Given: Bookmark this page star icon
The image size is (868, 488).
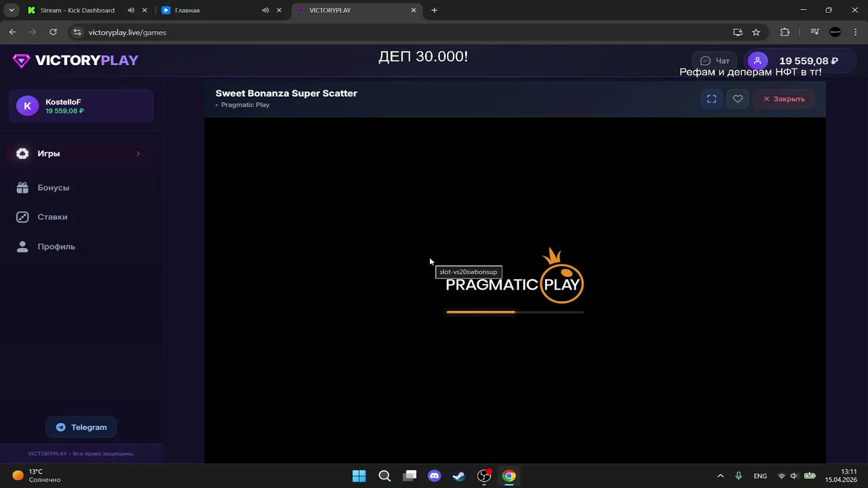Looking at the screenshot, I should coord(756,32).
